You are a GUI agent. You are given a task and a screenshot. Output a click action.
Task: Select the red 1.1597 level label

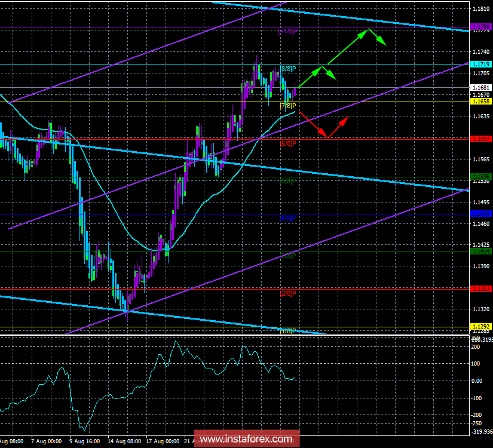click(480, 139)
